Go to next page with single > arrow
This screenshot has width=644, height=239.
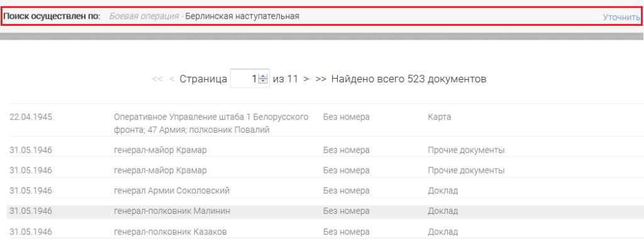click(x=306, y=79)
